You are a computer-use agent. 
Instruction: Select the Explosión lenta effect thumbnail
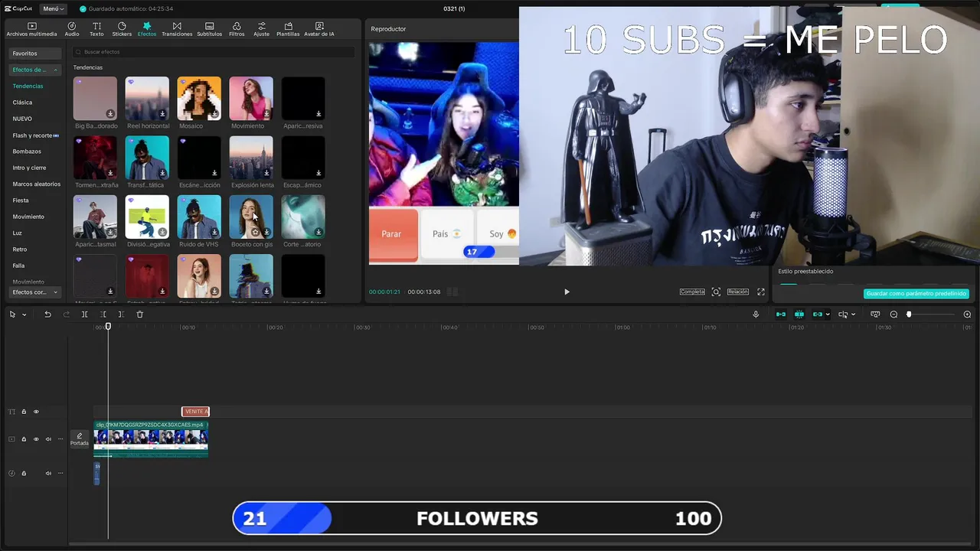point(251,158)
